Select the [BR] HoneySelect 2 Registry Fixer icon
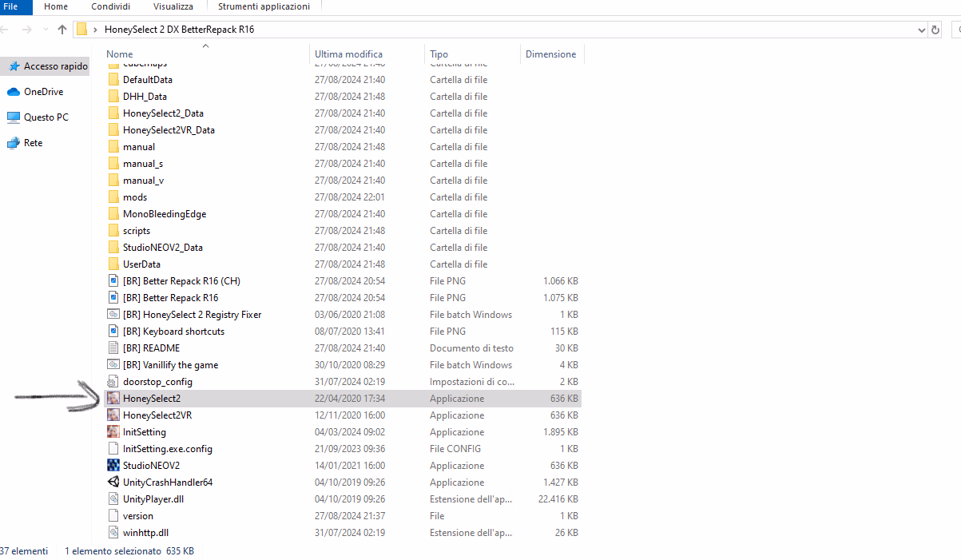 point(113,314)
